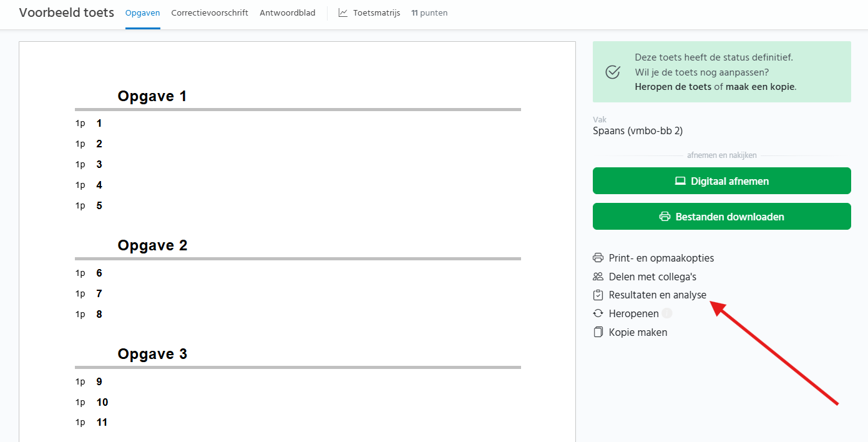Click the chart icon beside Toetsmatrijs
The height and width of the screenshot is (442, 868).
tap(343, 12)
